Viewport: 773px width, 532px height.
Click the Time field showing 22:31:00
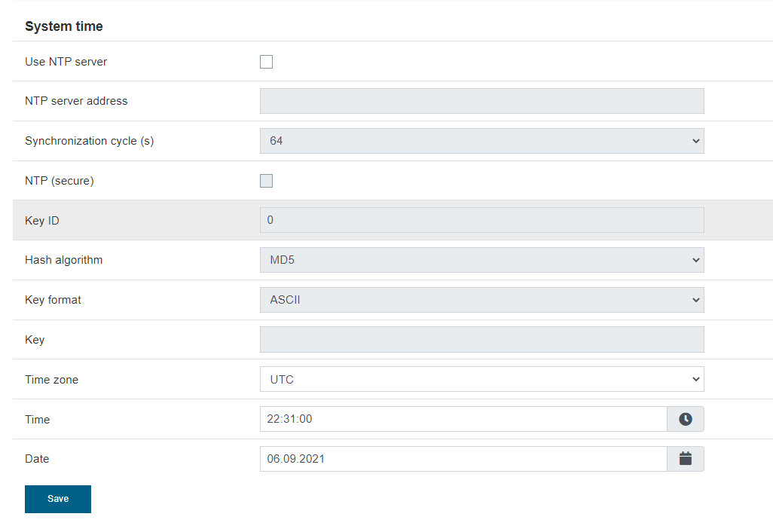[x=463, y=419]
